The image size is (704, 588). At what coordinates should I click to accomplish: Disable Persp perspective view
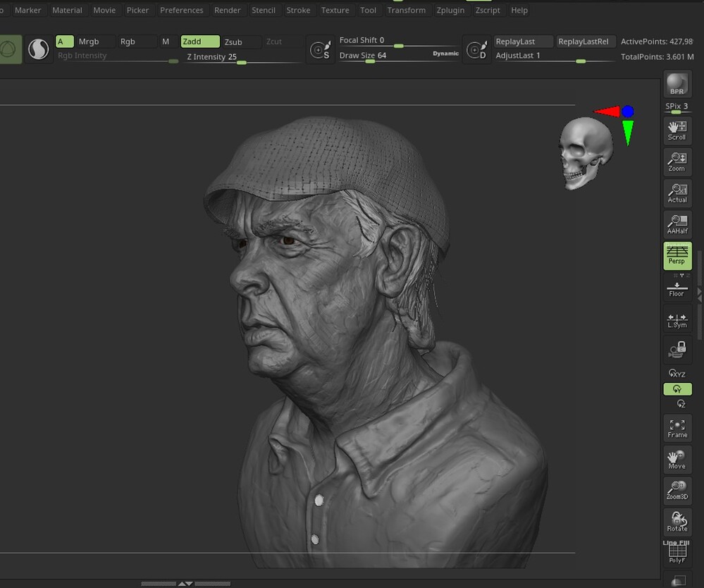[677, 256]
